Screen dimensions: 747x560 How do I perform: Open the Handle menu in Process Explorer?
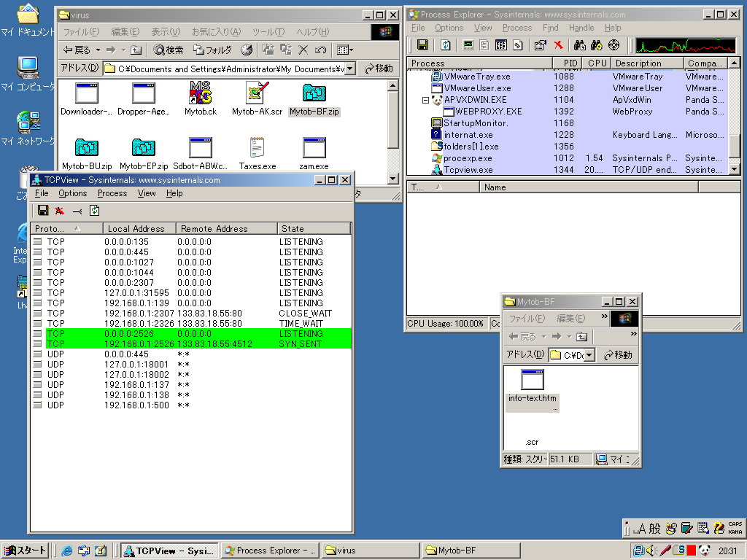[x=581, y=28]
